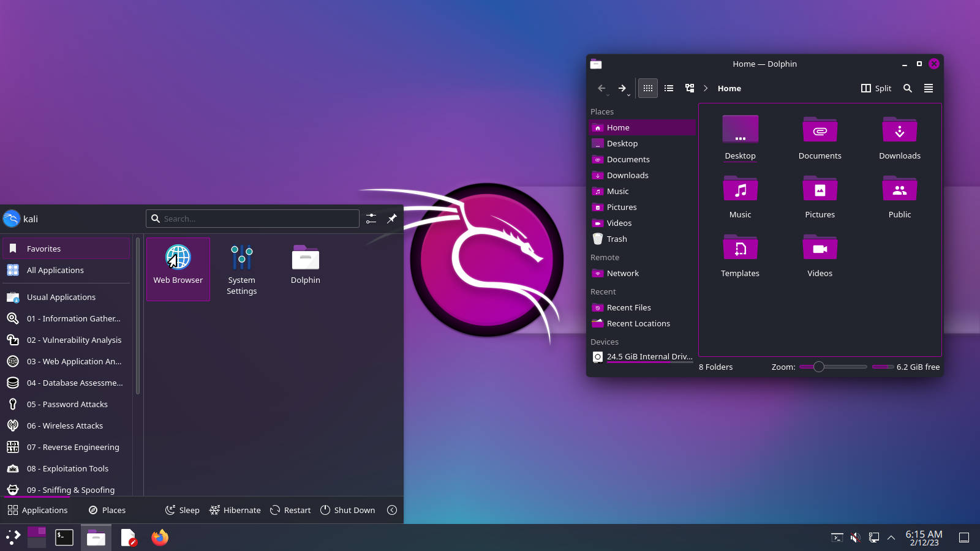Open the Templates folder

click(x=740, y=255)
